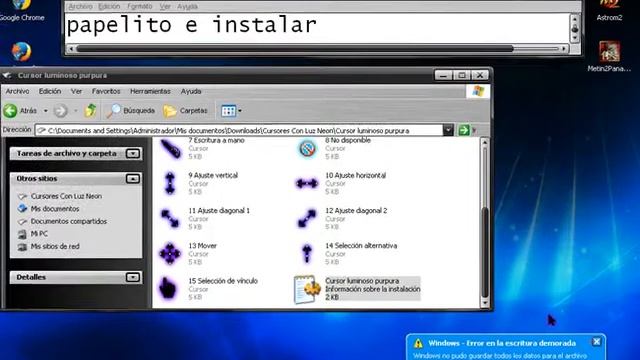
Task: Open the 7 Escritura a mano cursor file
Action: tap(171, 149)
